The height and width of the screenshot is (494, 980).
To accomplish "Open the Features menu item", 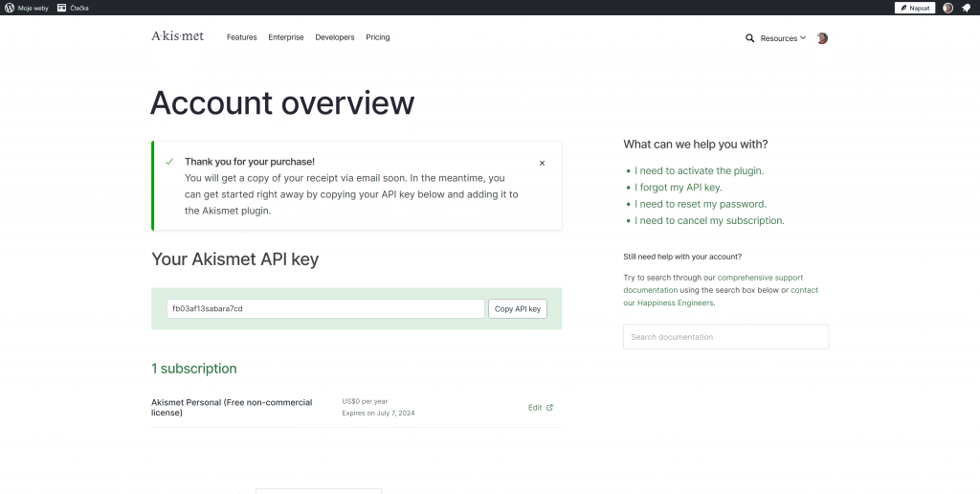I will (242, 37).
